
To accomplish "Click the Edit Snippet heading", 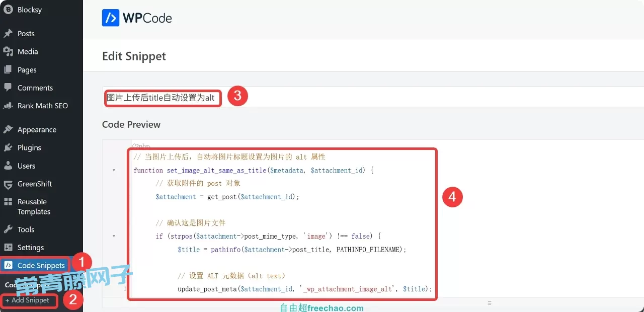I will tap(134, 56).
